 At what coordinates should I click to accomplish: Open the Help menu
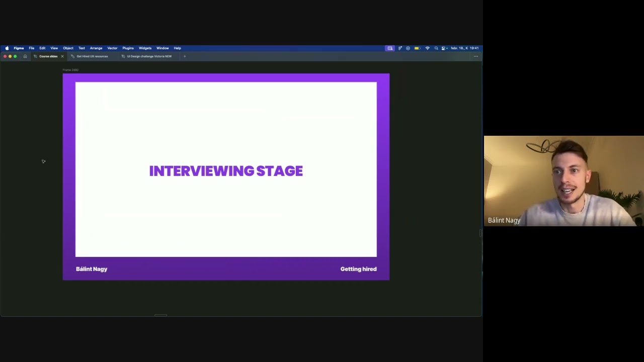tap(177, 48)
